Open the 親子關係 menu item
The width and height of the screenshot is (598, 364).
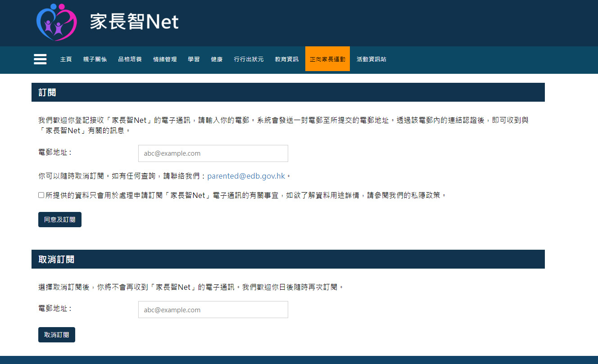[95, 59]
